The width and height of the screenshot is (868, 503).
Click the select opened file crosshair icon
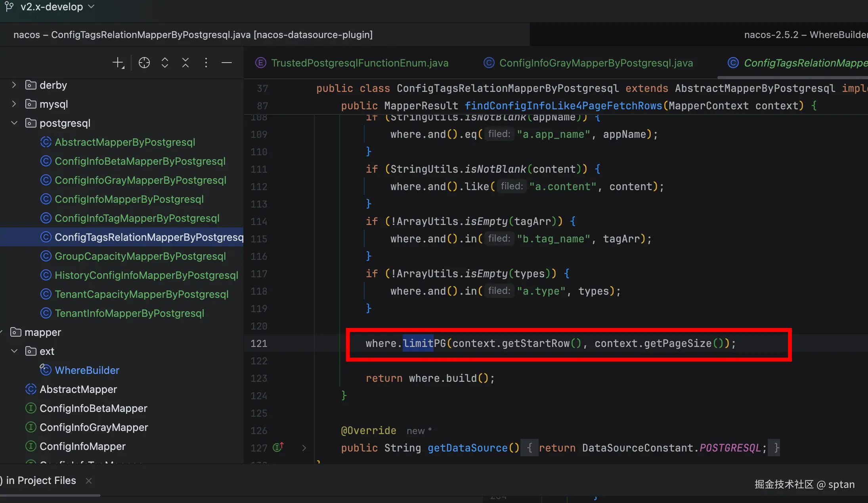[x=144, y=63]
